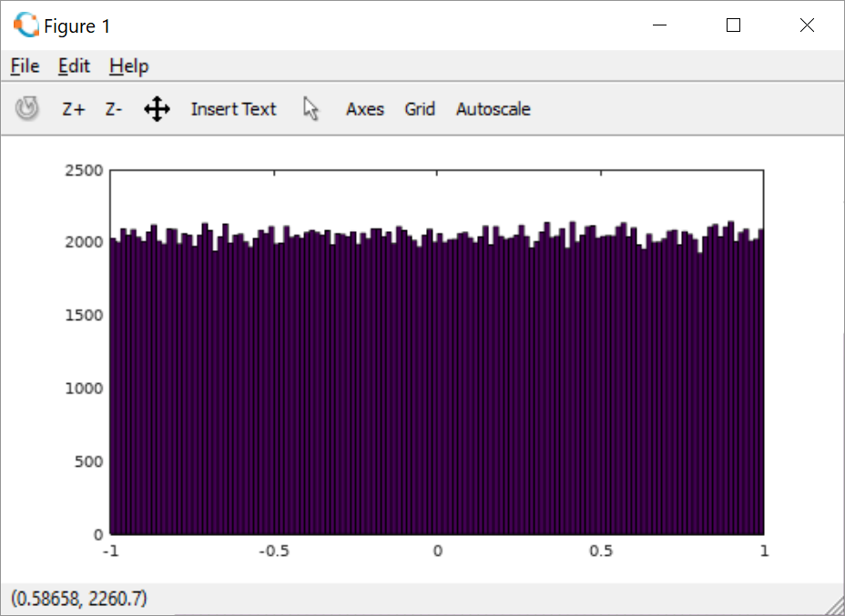Viewport: 845px width, 616px height.
Task: Click the 2500 y-axis tick label
Action: click(x=83, y=170)
